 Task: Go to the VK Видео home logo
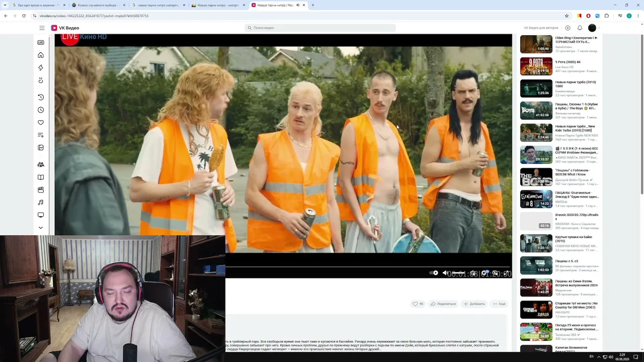pyautogui.click(x=65, y=28)
